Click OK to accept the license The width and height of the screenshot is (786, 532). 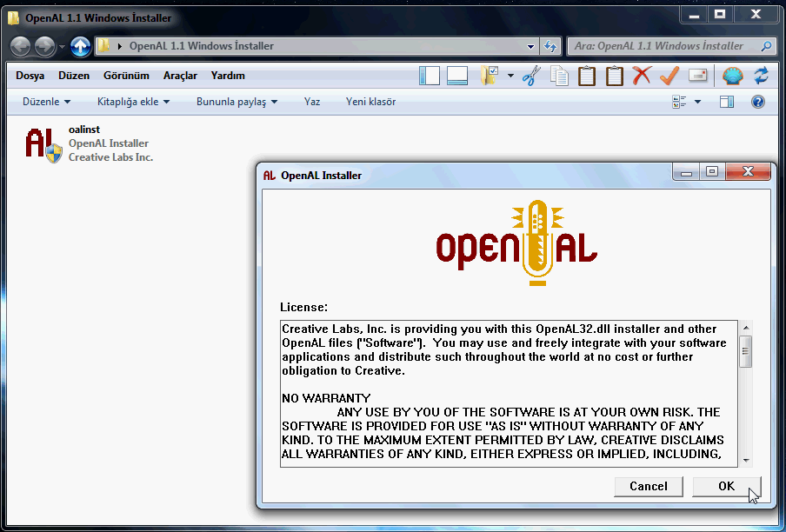726,487
